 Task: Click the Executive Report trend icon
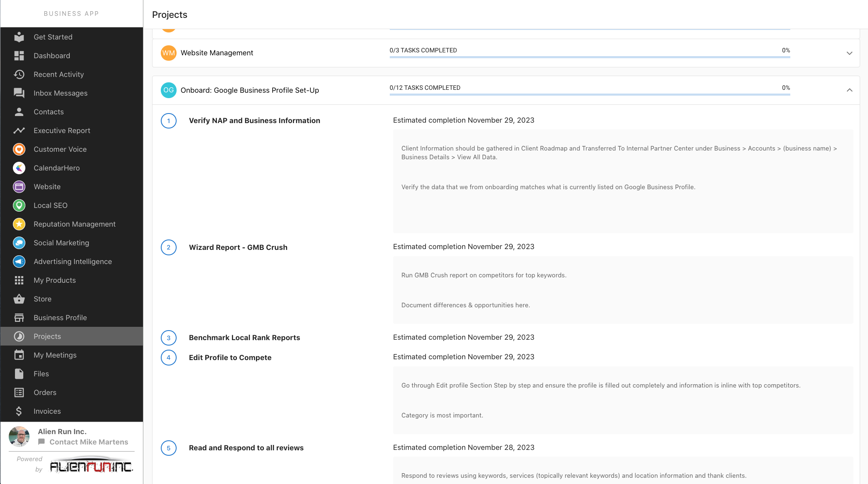[x=19, y=131]
